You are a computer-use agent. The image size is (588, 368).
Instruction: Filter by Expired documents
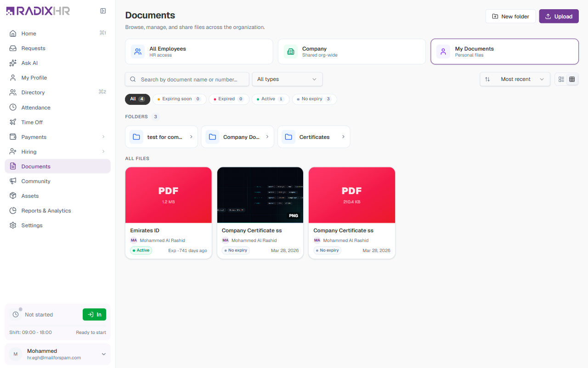(229, 99)
